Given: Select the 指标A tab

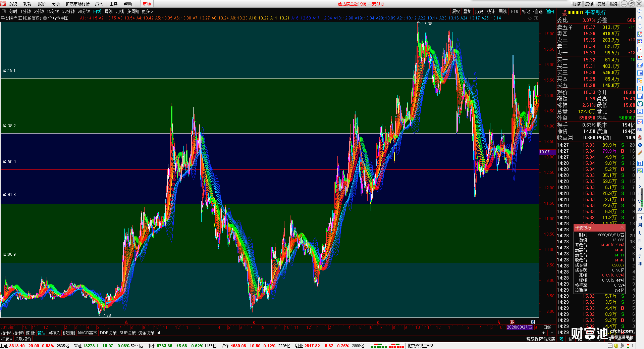Looking at the screenshot, I should tap(6, 333).
